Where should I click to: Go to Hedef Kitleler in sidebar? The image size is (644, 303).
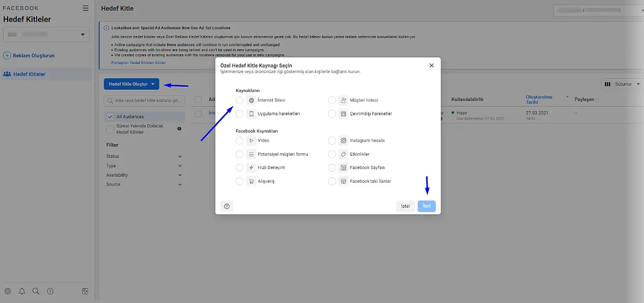point(29,74)
